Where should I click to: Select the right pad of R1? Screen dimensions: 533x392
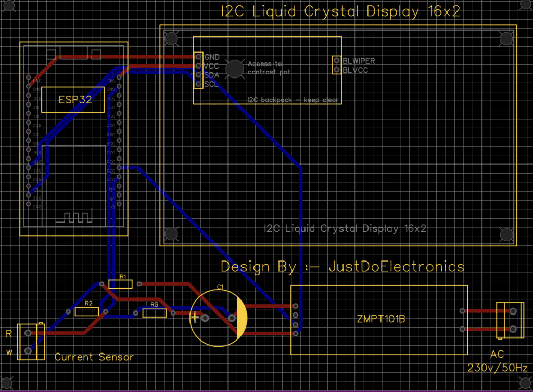pos(139,284)
